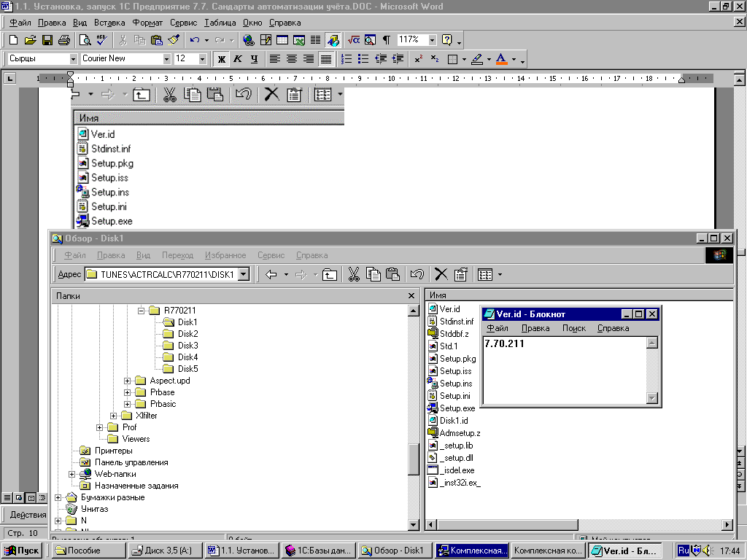Switch to Пособие taskbar button
747x560 pixels.
tap(88, 551)
